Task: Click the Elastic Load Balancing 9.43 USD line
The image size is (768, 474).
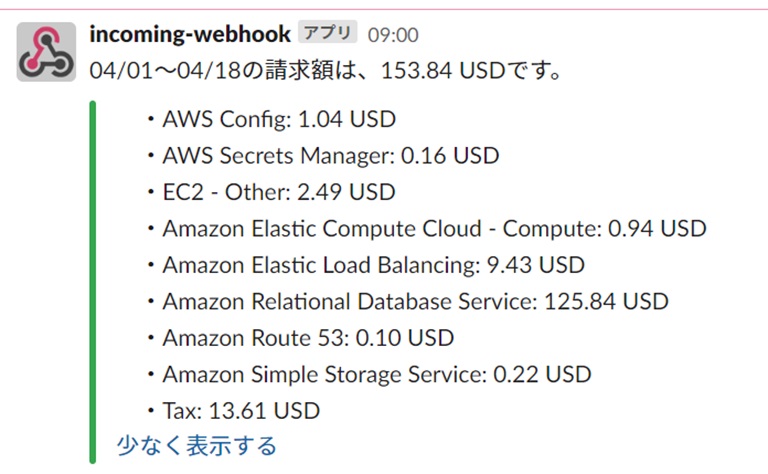Action: [x=374, y=265]
